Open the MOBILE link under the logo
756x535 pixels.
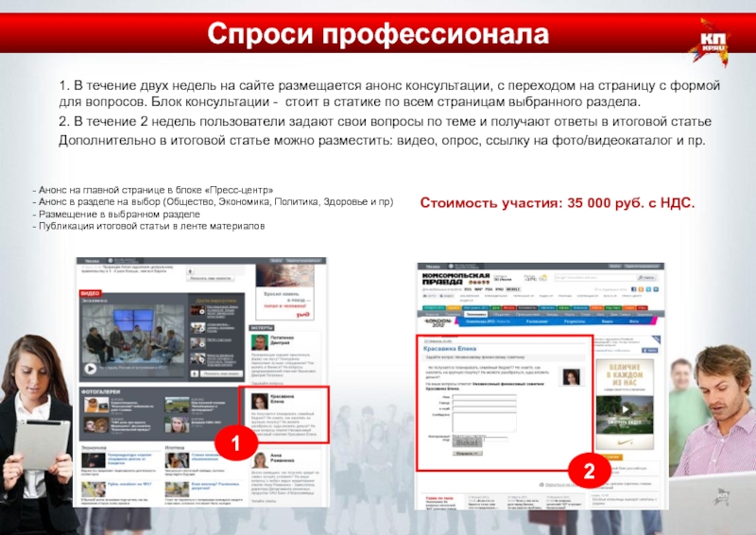512,289
